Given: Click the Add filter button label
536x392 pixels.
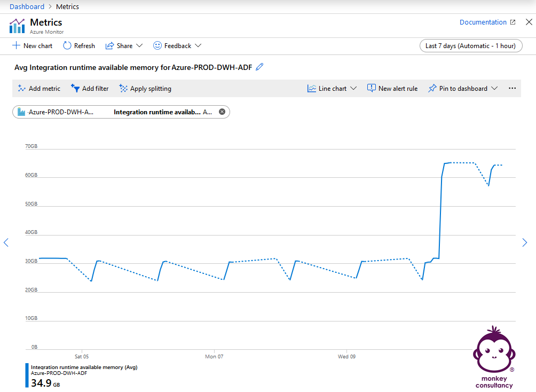Looking at the screenshot, I should click(x=96, y=89).
